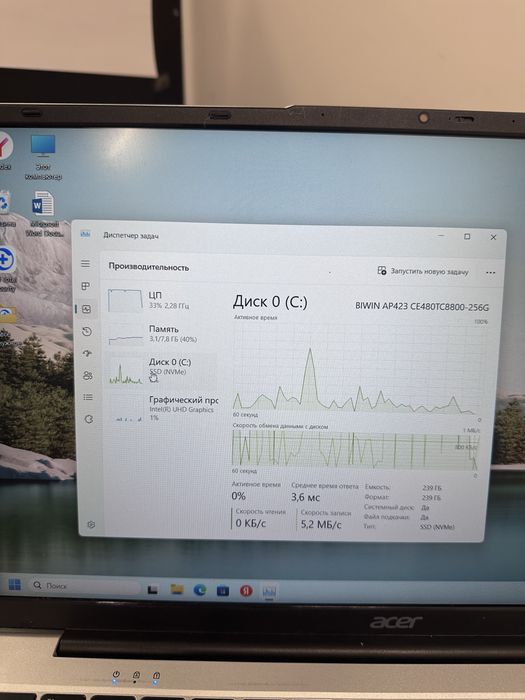Maximize the Task Manager window

click(467, 237)
